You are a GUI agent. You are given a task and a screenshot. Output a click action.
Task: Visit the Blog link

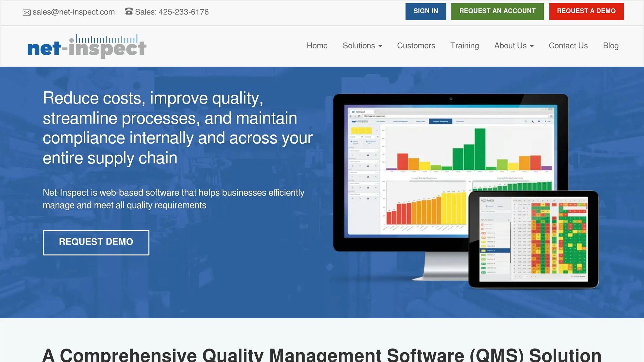[x=611, y=46]
